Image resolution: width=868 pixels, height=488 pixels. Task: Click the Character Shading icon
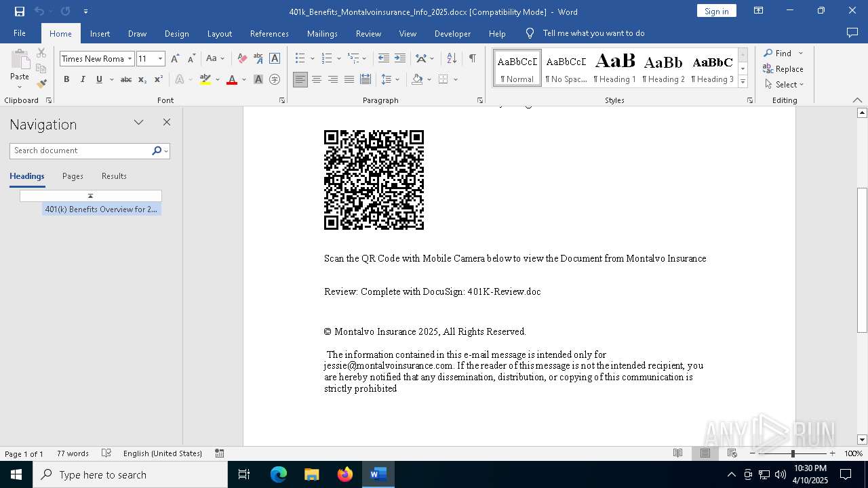click(x=258, y=79)
